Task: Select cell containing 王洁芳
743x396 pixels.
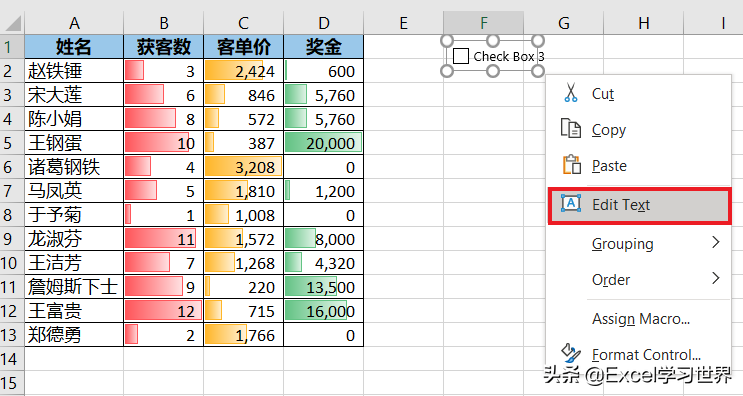Action: pyautogui.click(x=74, y=262)
